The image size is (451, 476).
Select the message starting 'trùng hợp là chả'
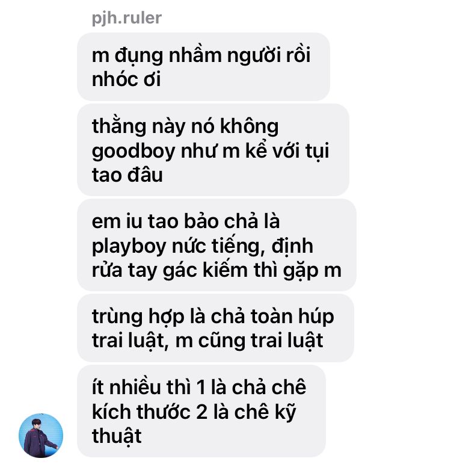[215, 328]
